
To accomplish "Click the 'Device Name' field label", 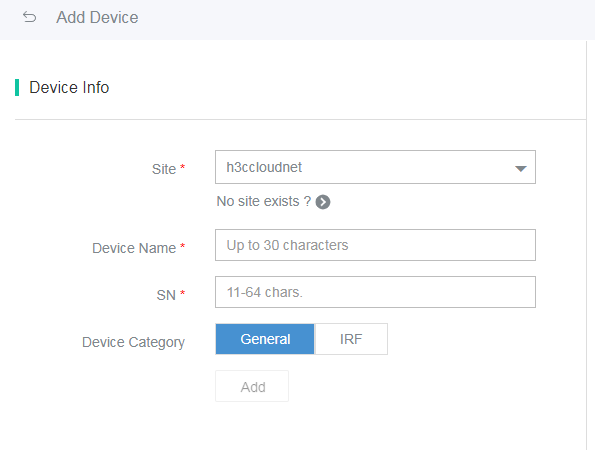I will click(x=134, y=248).
